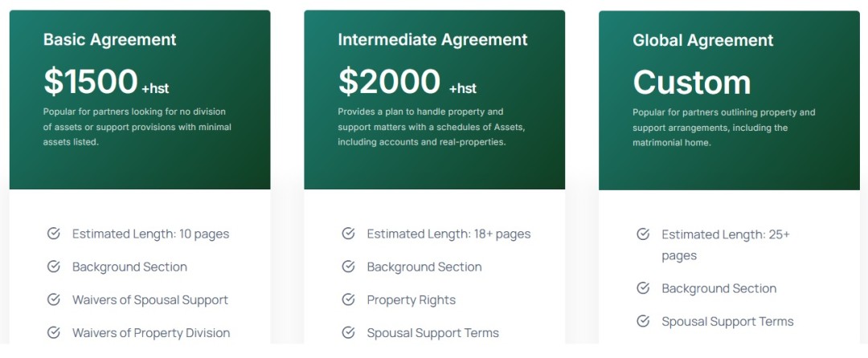Click the $2000 price text
The image size is (868, 358).
389,81
